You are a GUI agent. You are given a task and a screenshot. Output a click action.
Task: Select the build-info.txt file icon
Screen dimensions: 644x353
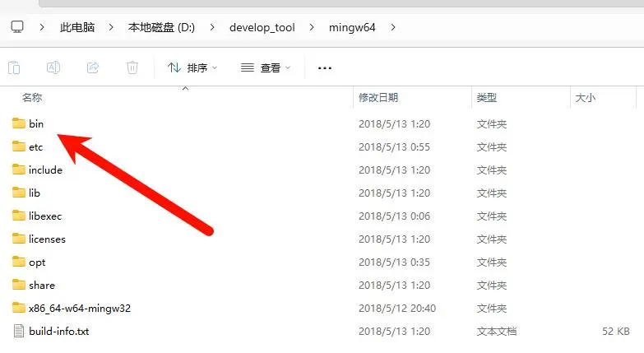[18, 331]
